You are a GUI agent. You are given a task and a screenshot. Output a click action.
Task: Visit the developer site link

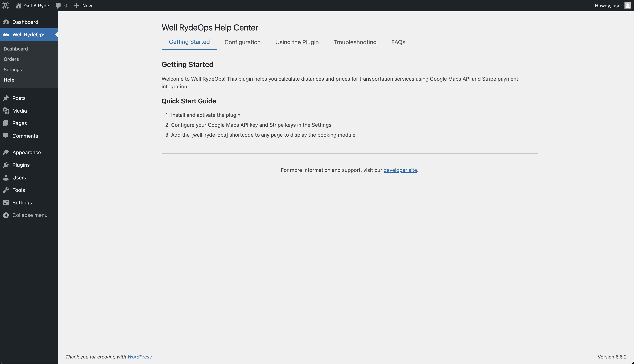pyautogui.click(x=400, y=170)
